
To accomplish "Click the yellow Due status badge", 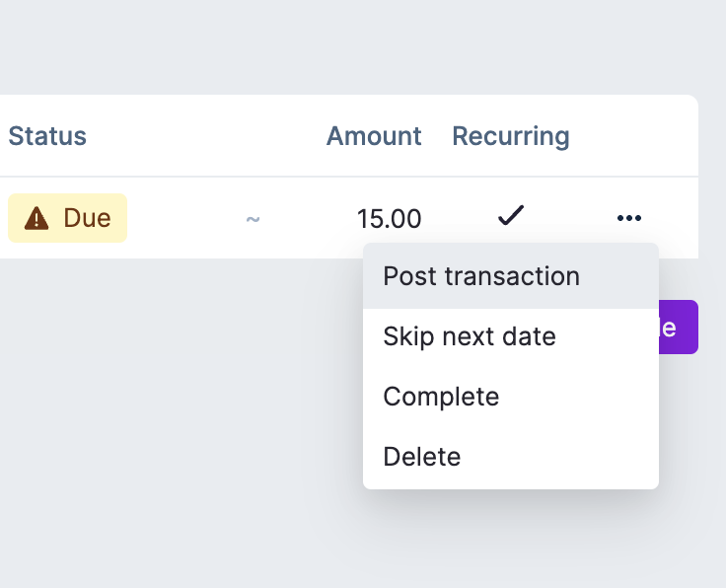I will click(67, 218).
